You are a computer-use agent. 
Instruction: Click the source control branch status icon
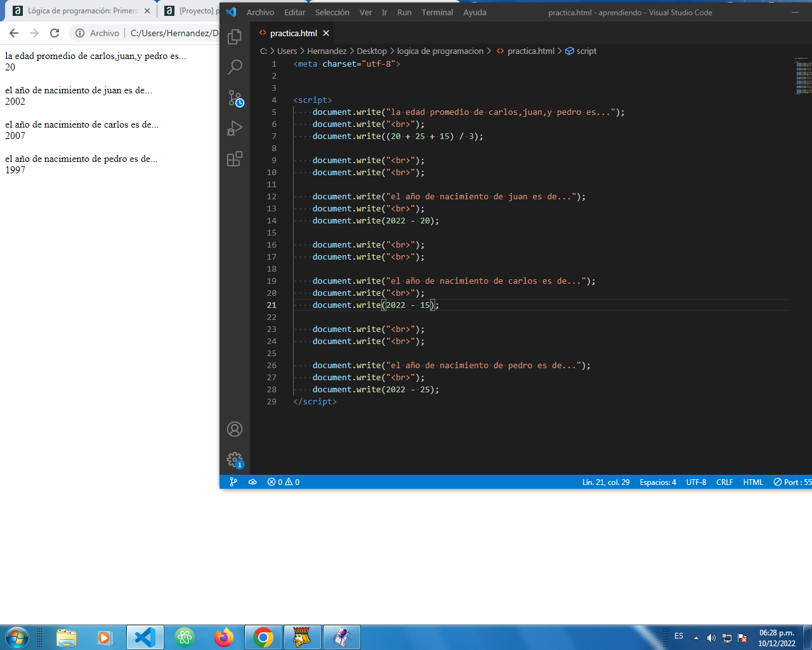point(233,482)
